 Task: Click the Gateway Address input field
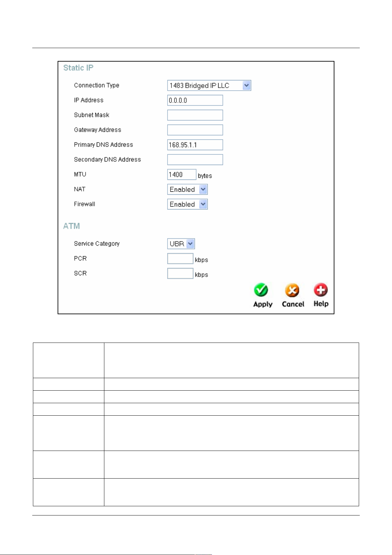pyautogui.click(x=195, y=130)
